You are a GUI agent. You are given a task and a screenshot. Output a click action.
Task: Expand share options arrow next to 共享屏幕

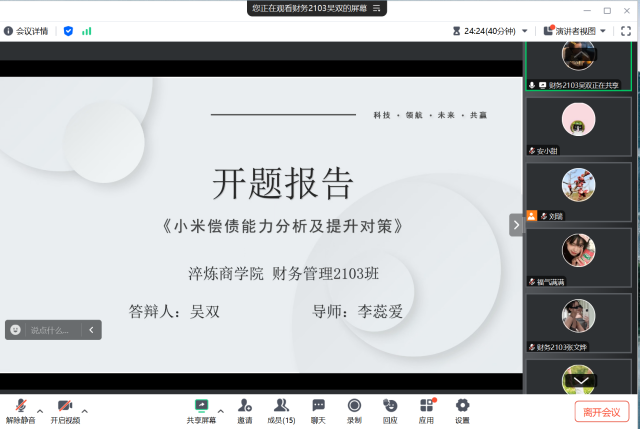coord(220,411)
